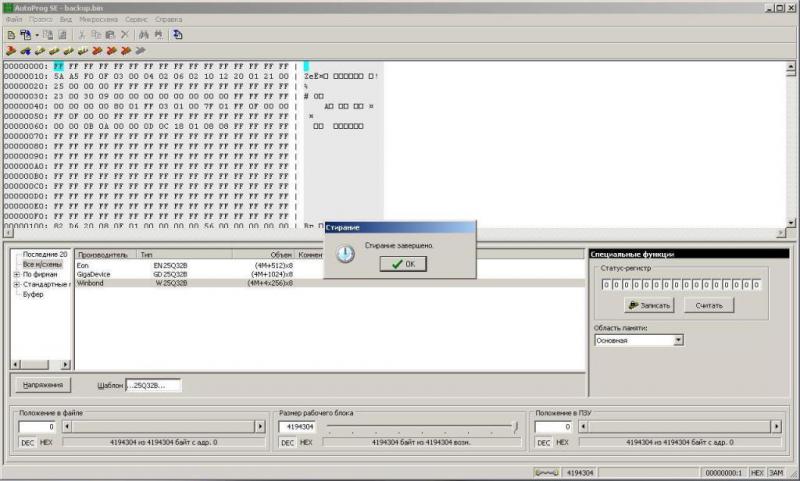The height and width of the screenshot is (481, 800).
Task: Click the Размер рабочего блока slider handle
Action: 516,426
